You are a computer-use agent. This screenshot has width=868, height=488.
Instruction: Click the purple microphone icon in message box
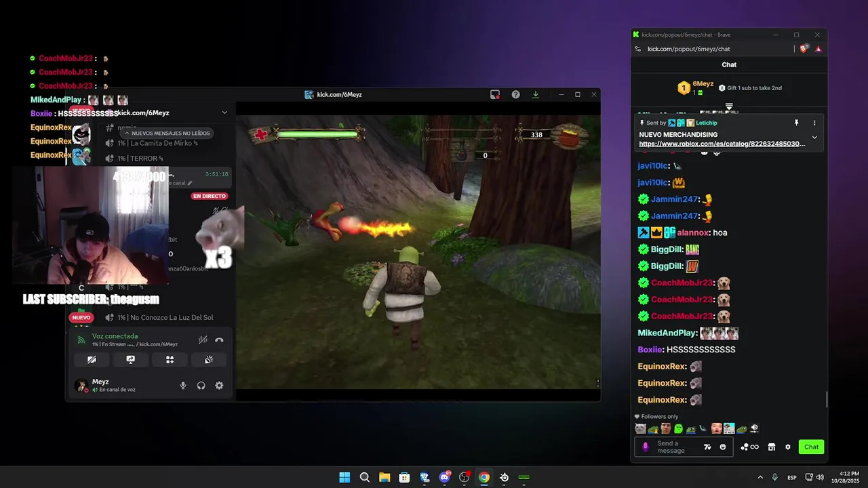coord(646,447)
